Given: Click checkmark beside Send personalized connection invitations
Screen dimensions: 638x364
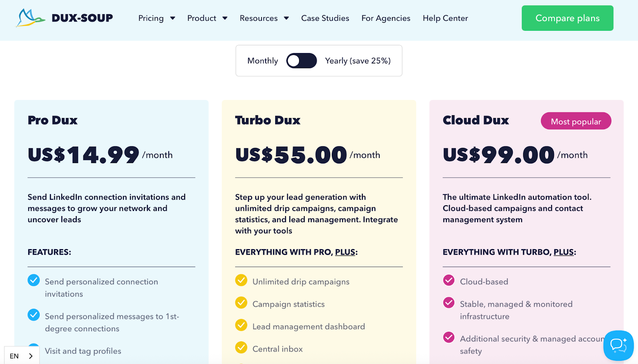Looking at the screenshot, I should coord(33,280).
